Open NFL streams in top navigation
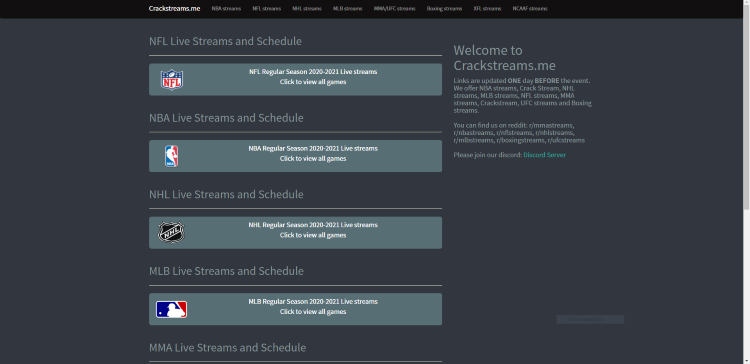 (x=266, y=9)
